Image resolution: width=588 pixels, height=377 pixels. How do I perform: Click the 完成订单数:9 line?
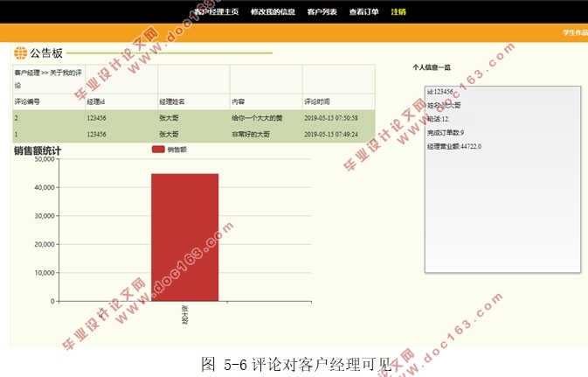[x=446, y=133]
